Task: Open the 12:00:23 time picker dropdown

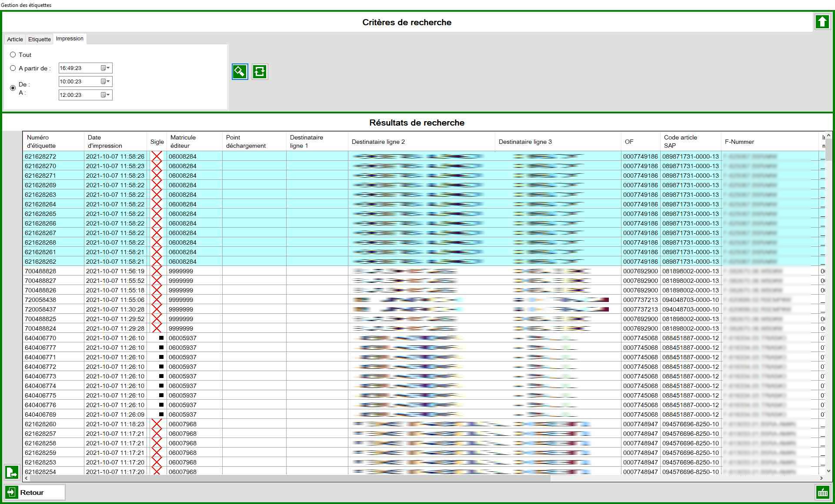Action: [106, 95]
